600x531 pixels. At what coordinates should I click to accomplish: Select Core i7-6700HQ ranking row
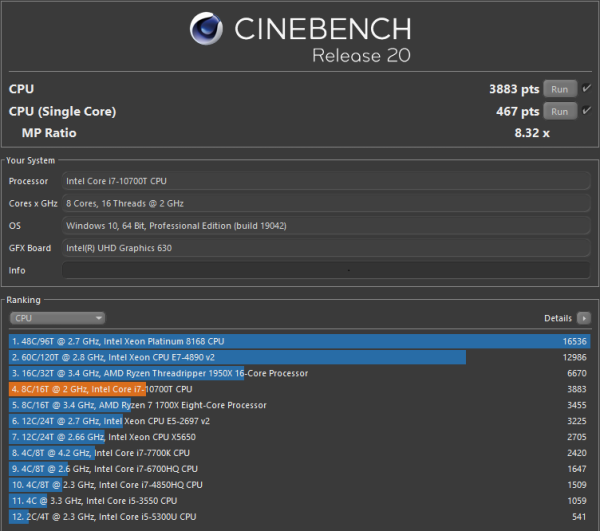point(300,469)
